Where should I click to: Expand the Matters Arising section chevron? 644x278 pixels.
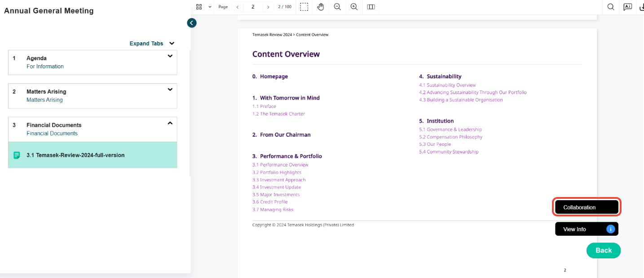[x=170, y=90]
